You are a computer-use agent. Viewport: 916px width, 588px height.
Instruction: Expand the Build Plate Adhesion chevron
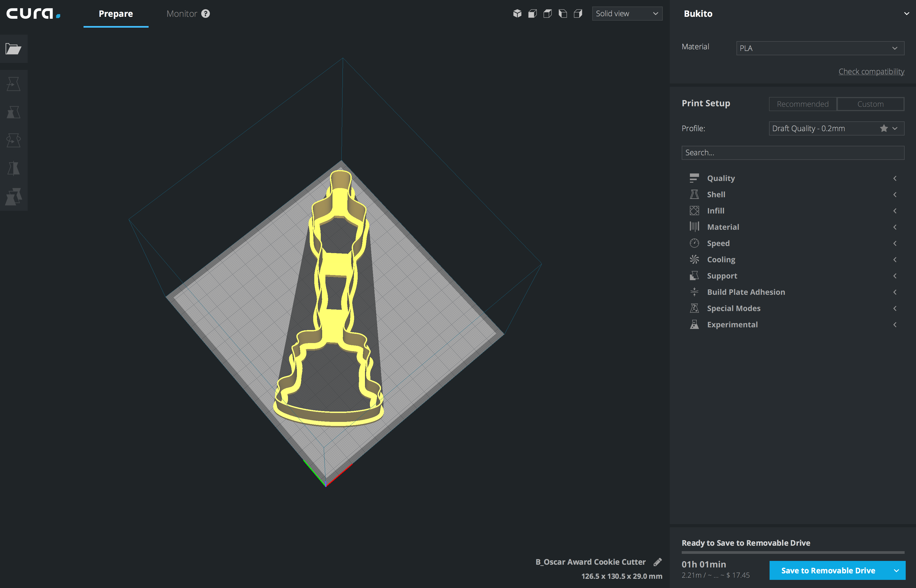pyautogui.click(x=895, y=292)
